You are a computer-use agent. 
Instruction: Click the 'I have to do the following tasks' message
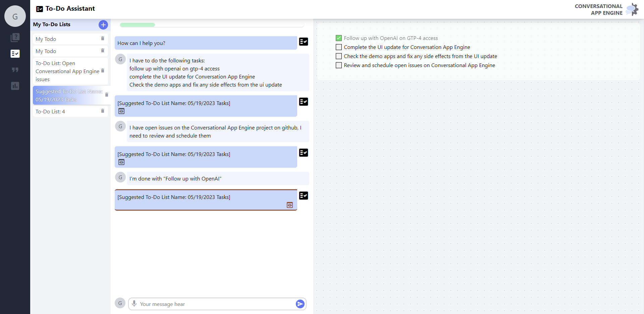click(218, 72)
